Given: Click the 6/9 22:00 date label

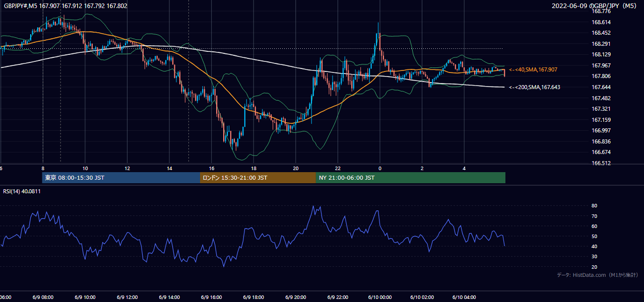Looking at the screenshot, I should point(338,297).
